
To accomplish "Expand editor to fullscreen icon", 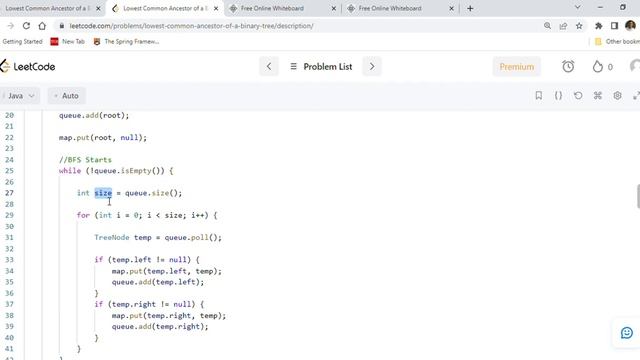I will [x=636, y=96].
